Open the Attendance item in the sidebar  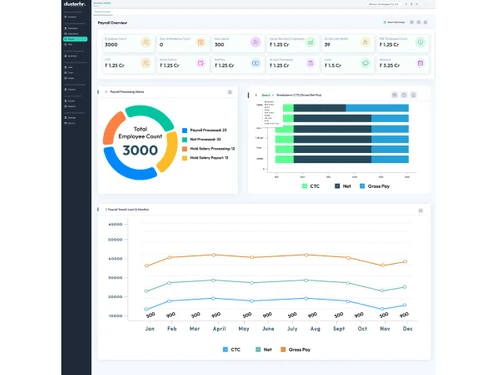[71, 34]
